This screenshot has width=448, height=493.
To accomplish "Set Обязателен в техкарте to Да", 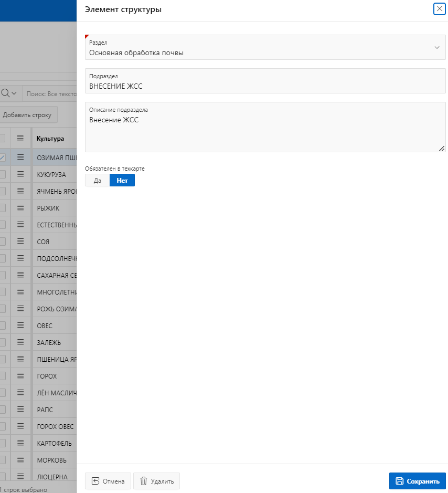I will click(97, 180).
